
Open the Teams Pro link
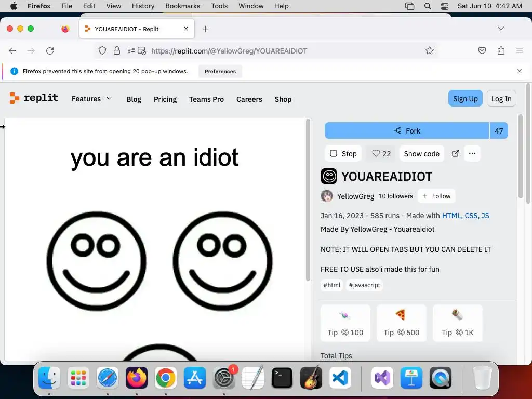206,99
